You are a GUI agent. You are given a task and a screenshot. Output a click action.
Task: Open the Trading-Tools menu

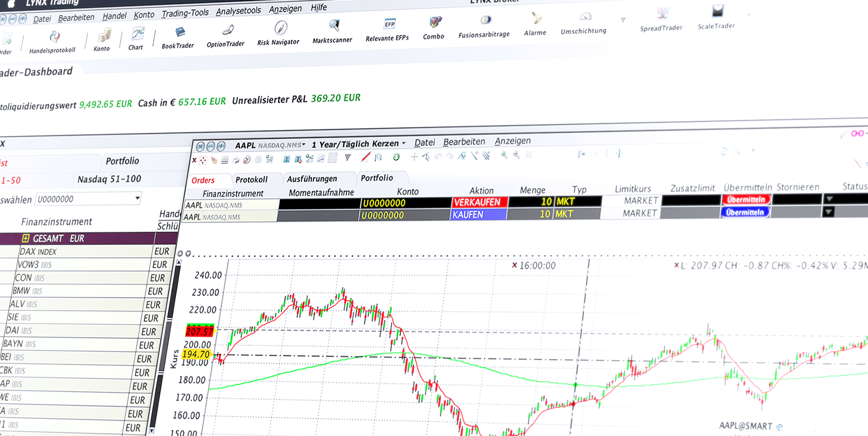[x=185, y=13]
